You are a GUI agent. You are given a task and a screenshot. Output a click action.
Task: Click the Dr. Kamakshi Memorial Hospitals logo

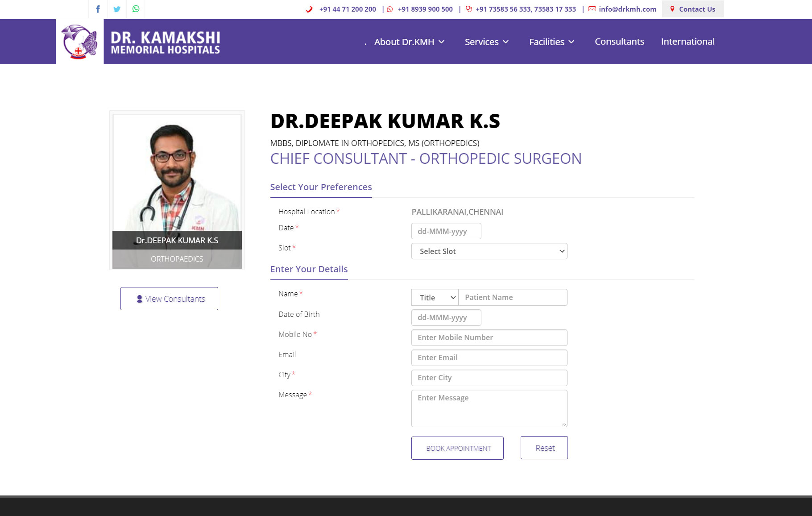tap(139, 42)
